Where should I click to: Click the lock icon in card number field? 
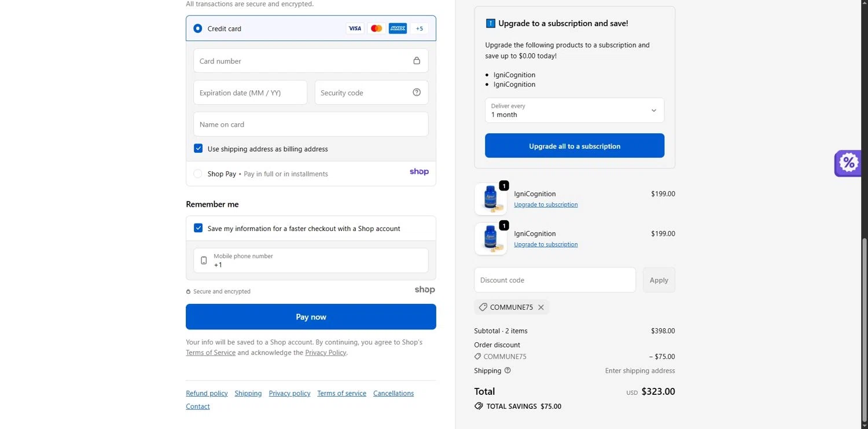[417, 61]
